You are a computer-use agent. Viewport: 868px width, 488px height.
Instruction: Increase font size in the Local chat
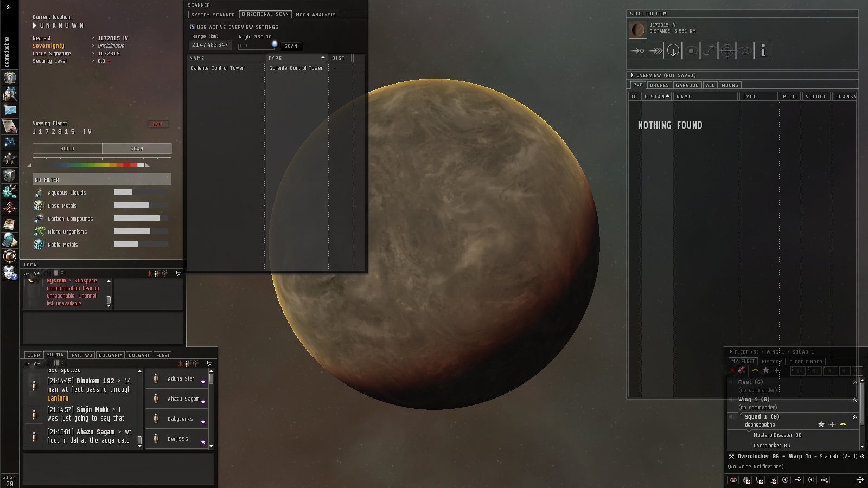point(36,274)
